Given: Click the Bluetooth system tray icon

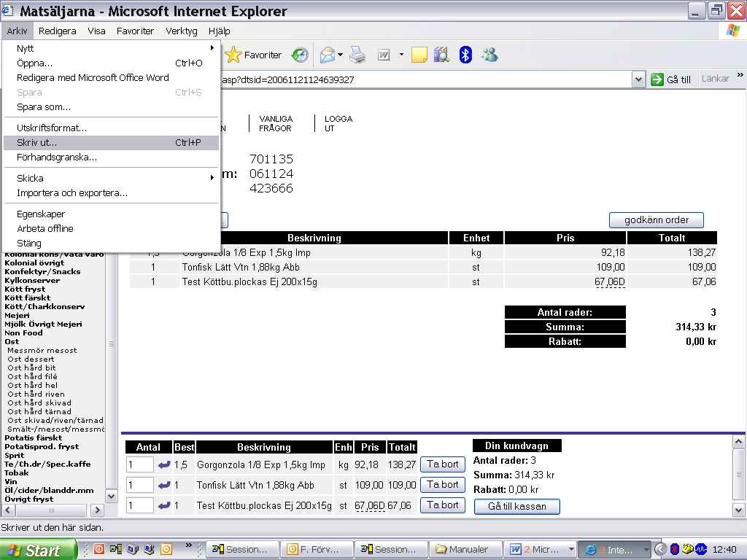Looking at the screenshot, I should (x=675, y=549).
